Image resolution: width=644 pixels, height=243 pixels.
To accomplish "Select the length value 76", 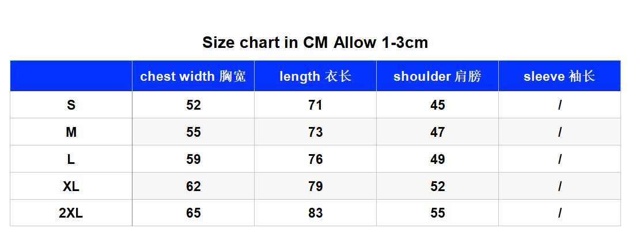I will tap(316, 159).
